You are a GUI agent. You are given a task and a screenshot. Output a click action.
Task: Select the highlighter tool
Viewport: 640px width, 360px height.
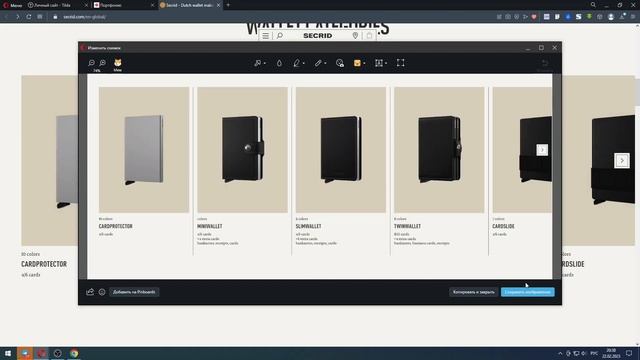(x=297, y=63)
